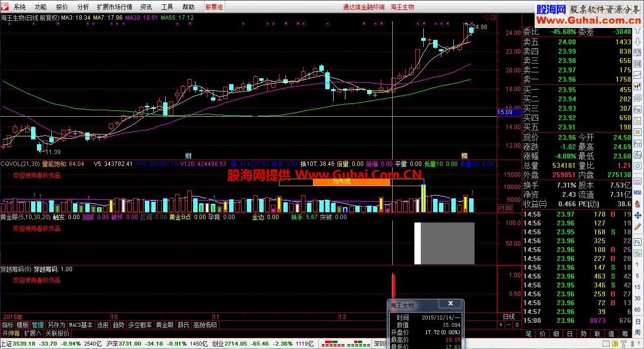The height and width of the screenshot is (349, 644).
Task: Select the 选股 template tab
Action: coord(102,325)
